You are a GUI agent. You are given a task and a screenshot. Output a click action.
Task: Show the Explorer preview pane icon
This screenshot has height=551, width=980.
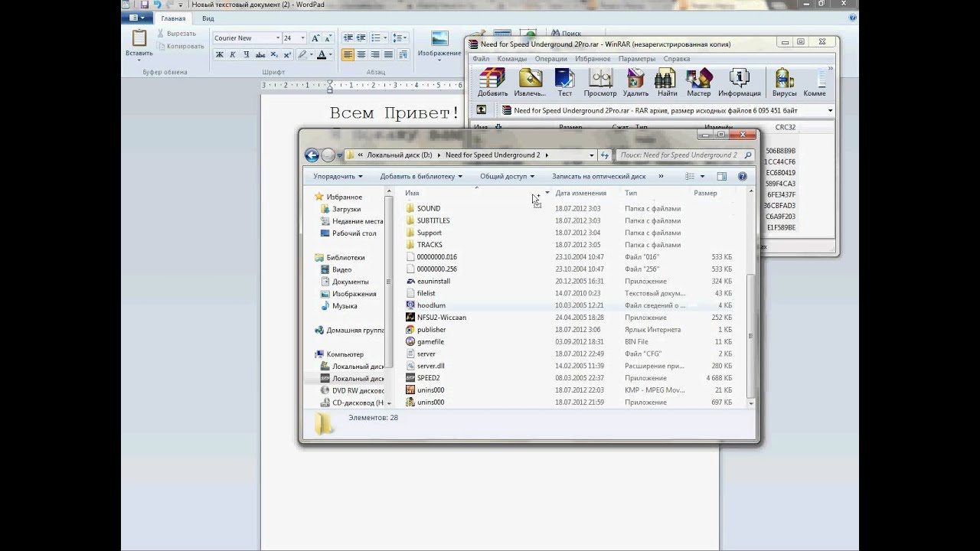click(721, 177)
